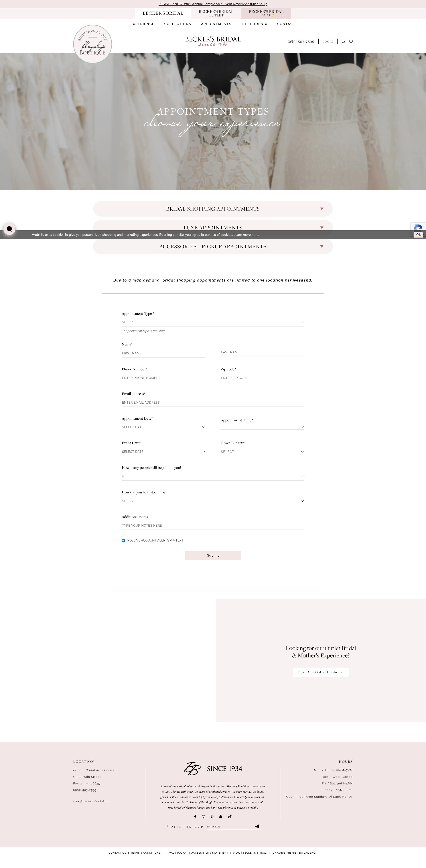Click the Becker's Bridal since 1934 logo

coord(213,41)
